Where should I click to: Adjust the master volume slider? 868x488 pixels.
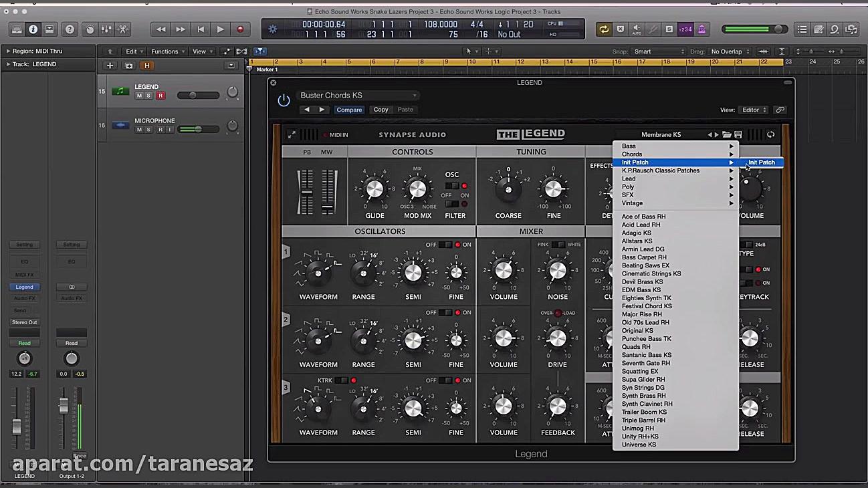coord(754,29)
